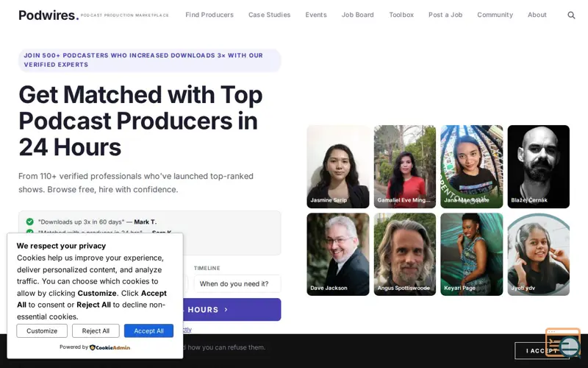Open the search icon in header
The image size is (588, 368).
571,15
